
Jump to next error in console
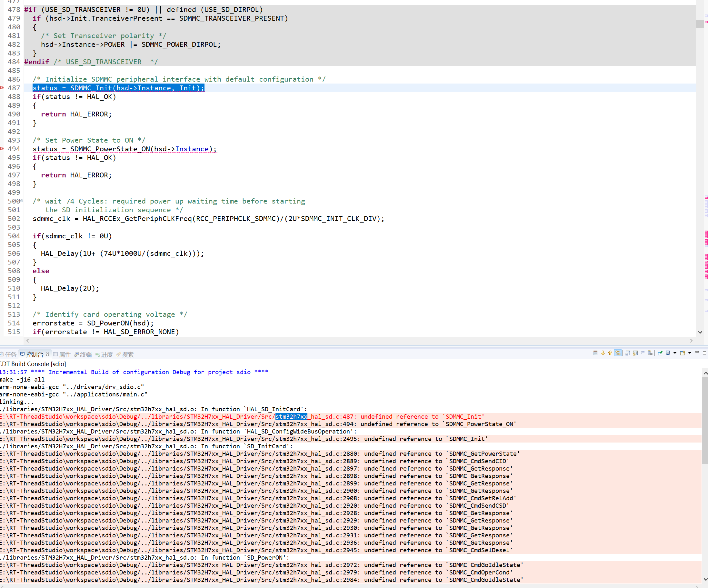(603, 353)
